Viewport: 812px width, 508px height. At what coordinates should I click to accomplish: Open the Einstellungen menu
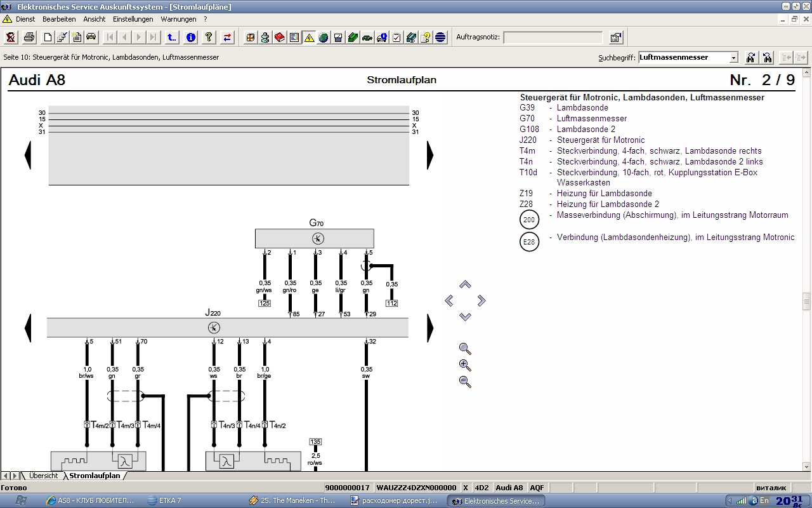coord(133,19)
